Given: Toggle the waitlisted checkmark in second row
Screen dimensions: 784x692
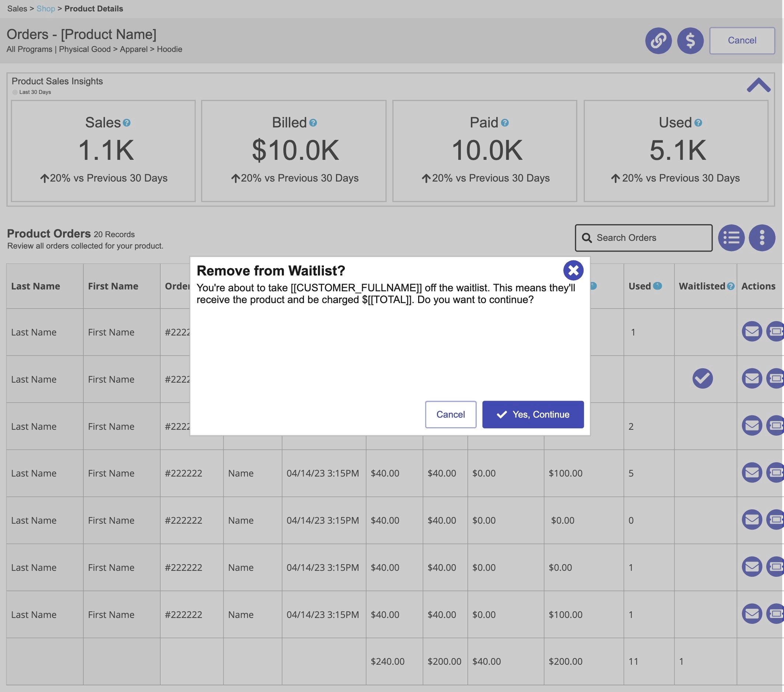Looking at the screenshot, I should pyautogui.click(x=702, y=378).
